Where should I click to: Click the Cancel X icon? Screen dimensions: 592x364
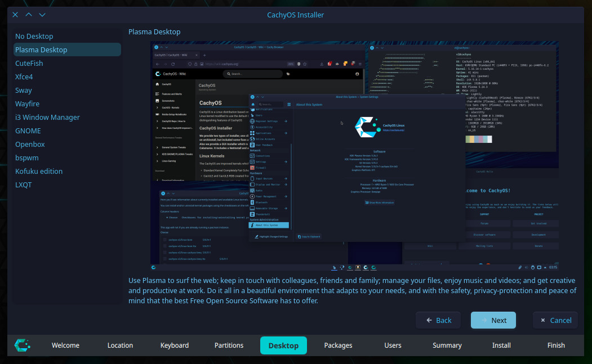click(x=543, y=320)
